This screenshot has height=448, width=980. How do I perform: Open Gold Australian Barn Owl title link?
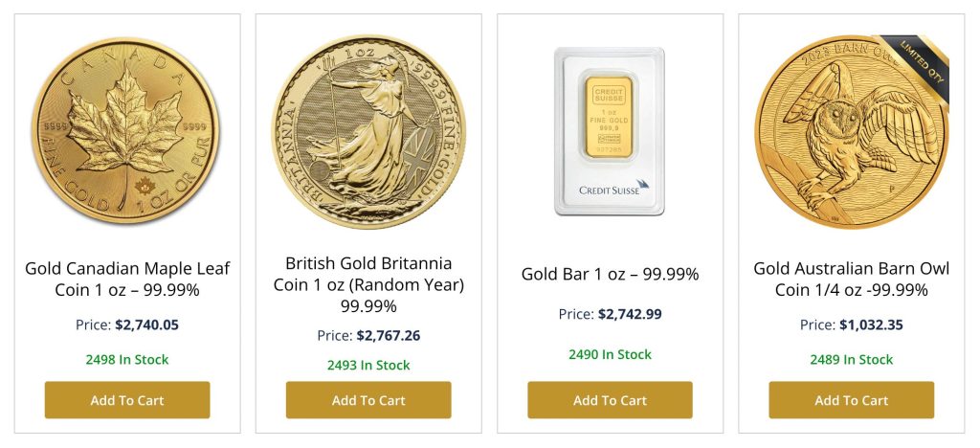[x=851, y=279]
